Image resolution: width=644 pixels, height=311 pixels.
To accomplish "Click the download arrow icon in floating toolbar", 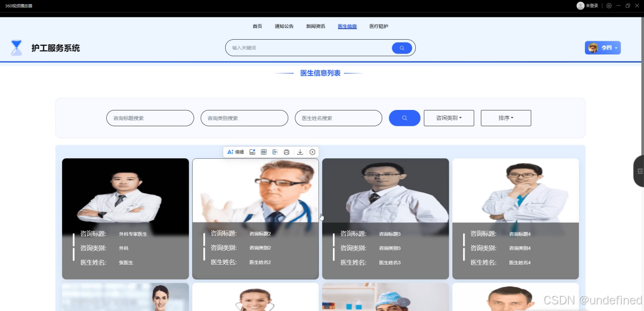I will click(x=300, y=152).
